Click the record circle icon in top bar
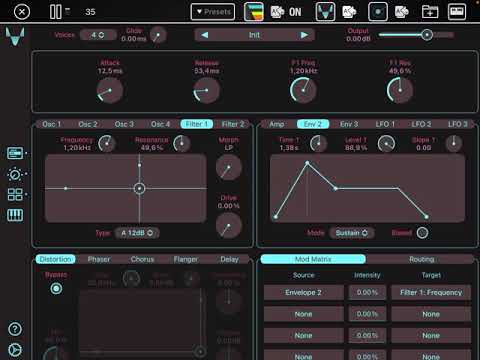480x360 pixels. click(378, 12)
